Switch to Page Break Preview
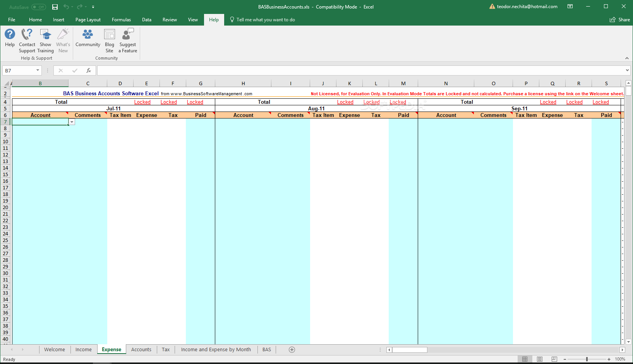The width and height of the screenshot is (633, 364). (x=554, y=359)
